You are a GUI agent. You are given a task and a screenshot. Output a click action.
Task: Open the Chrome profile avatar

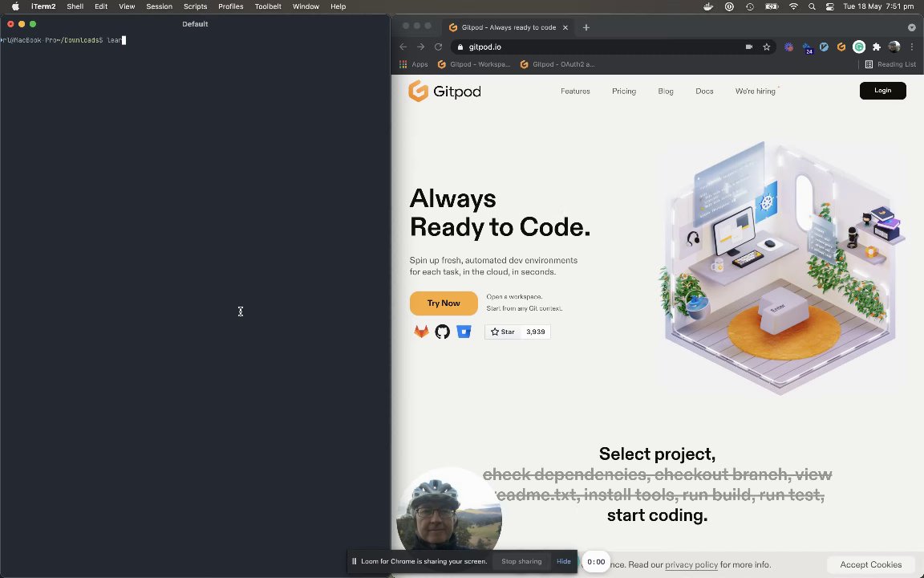click(894, 47)
